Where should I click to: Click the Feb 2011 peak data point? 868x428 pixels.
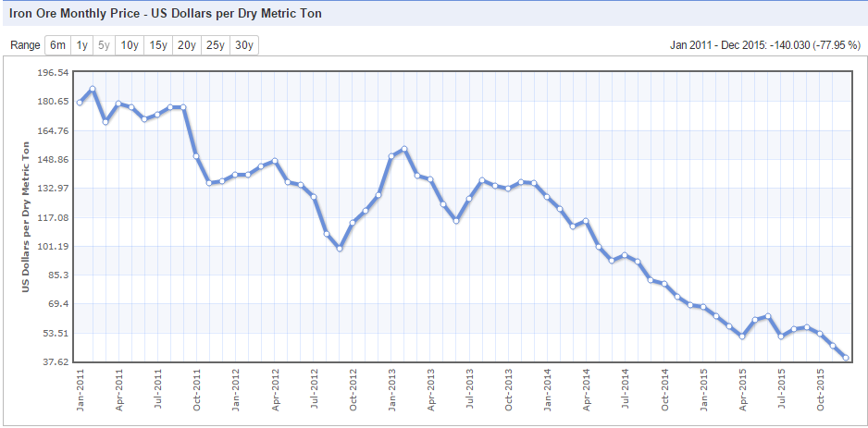93,90
